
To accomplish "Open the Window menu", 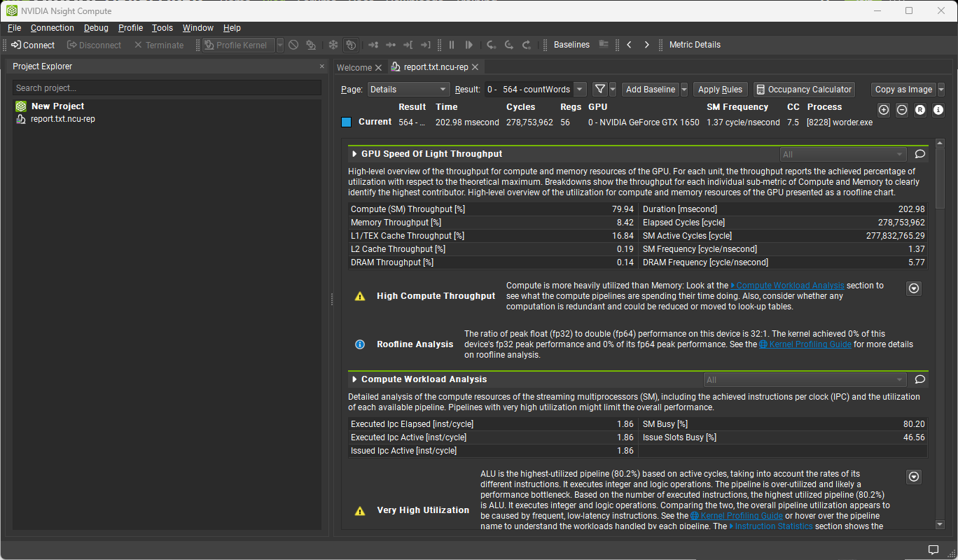I will click(198, 28).
